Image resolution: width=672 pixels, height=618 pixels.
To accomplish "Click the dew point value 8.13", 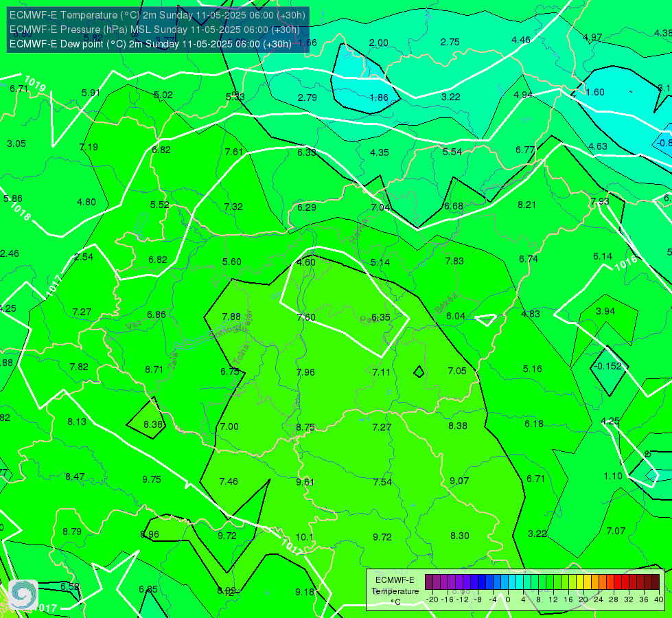I will 77,422.
